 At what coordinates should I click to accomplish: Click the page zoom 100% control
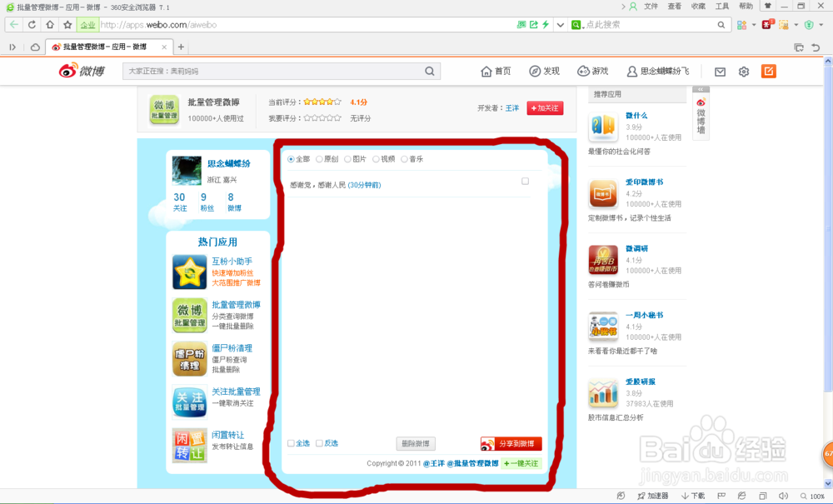813,496
